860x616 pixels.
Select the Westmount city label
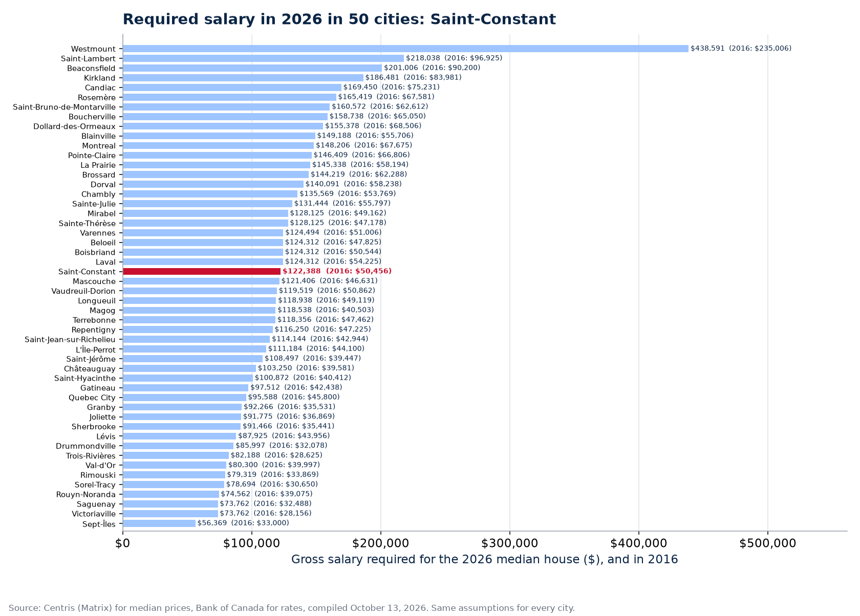pyautogui.click(x=93, y=49)
